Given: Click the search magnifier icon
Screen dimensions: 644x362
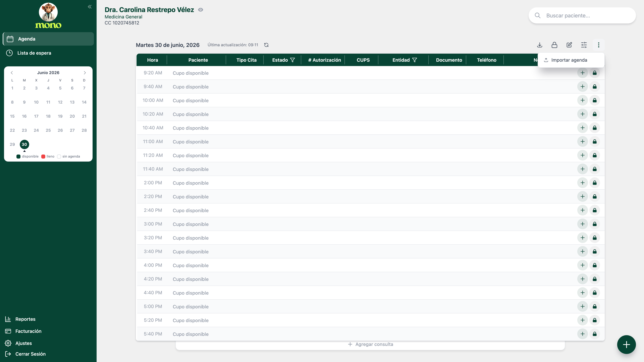Looking at the screenshot, I should point(538,15).
